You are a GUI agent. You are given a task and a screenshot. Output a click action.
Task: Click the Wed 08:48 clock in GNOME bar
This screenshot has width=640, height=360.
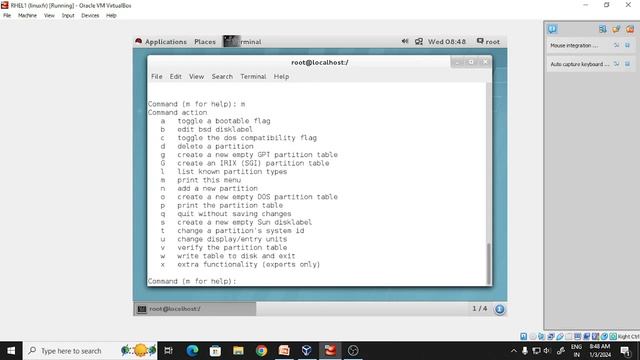[x=447, y=42]
